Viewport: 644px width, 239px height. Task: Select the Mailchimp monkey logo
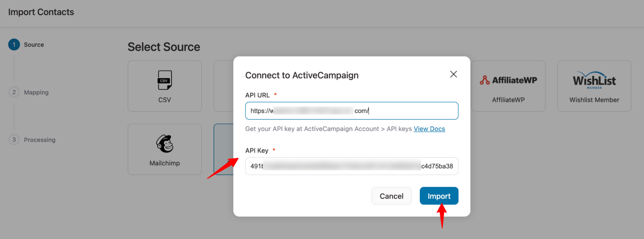(165, 144)
